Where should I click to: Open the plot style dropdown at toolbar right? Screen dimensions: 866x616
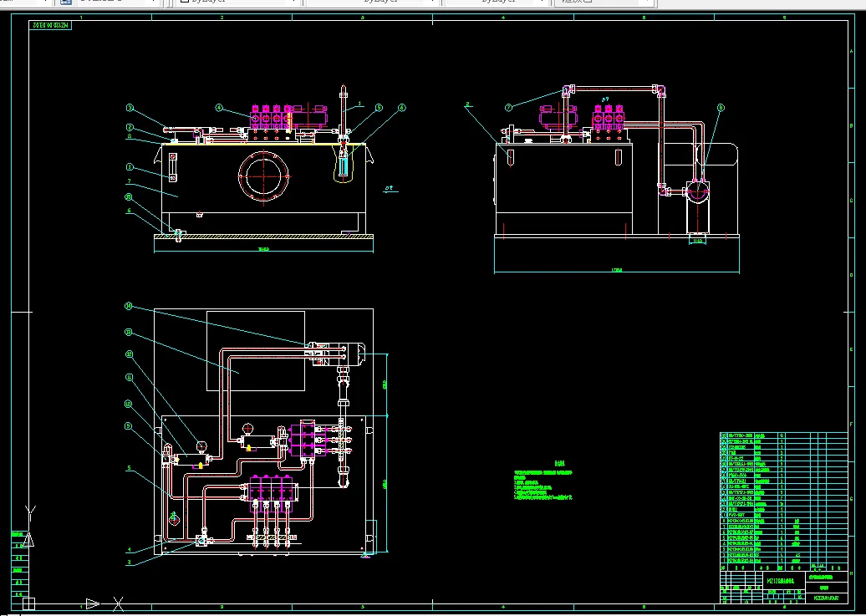pyautogui.click(x=604, y=2)
